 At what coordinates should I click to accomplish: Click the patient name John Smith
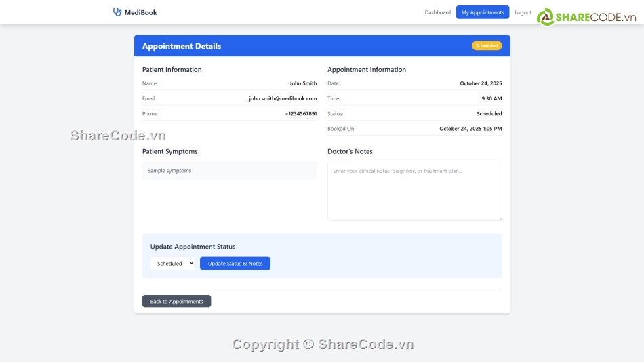[303, 84]
